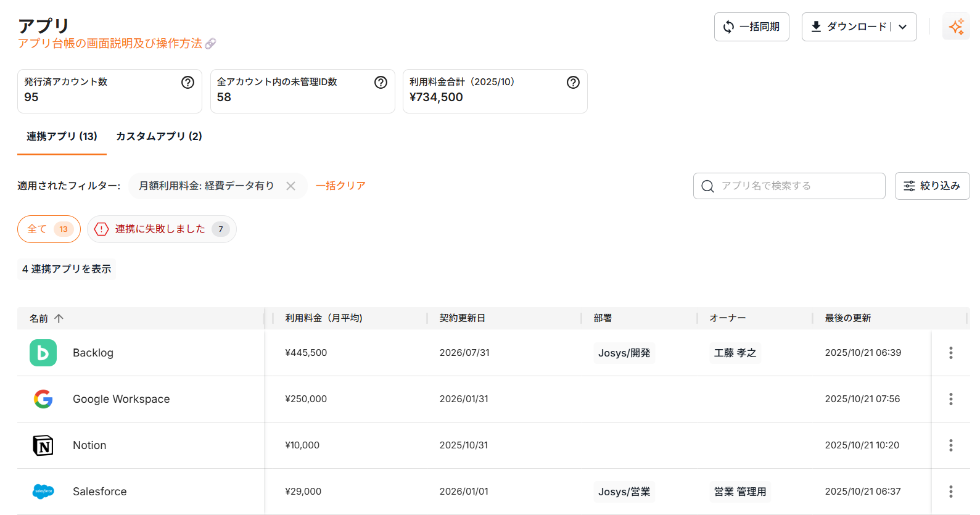Click the ダウンロード button

tap(859, 27)
